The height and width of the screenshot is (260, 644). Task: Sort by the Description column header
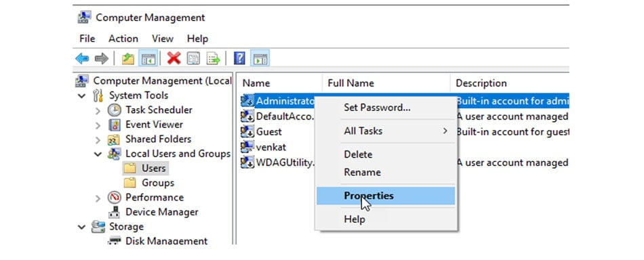pos(510,83)
